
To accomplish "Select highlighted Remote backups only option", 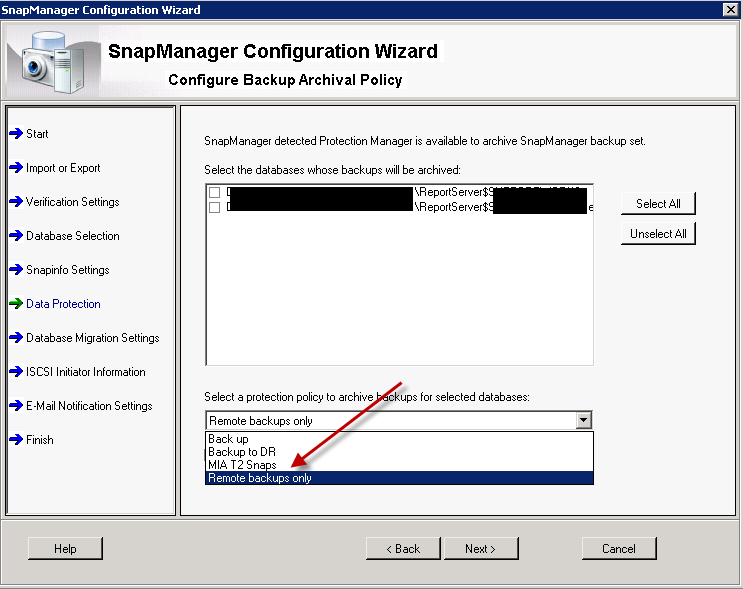I will pos(399,478).
